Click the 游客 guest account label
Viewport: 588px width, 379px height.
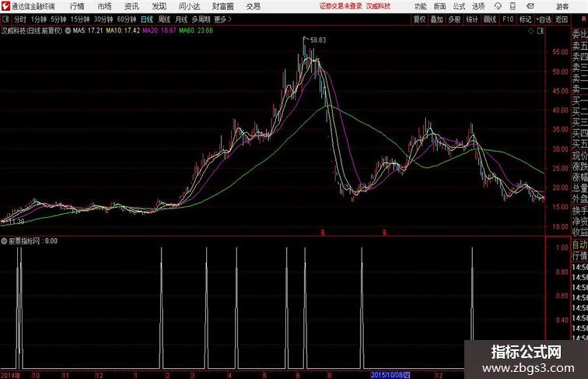(562, 6)
